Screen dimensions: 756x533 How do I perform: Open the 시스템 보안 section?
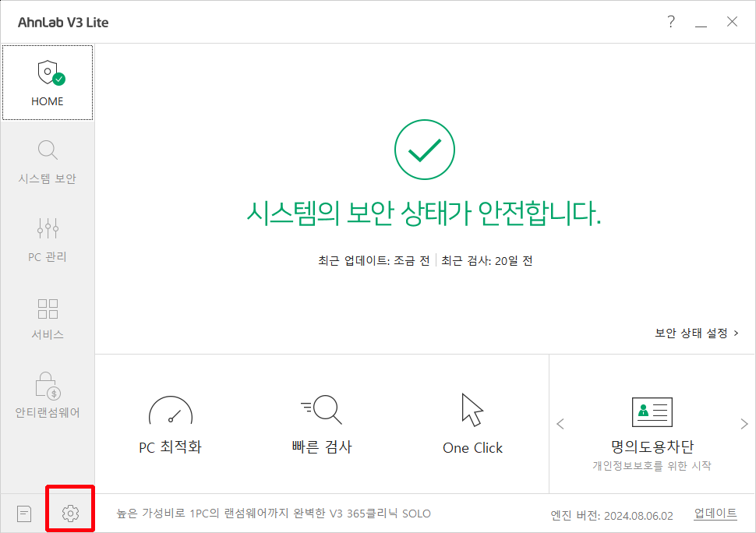point(48,162)
